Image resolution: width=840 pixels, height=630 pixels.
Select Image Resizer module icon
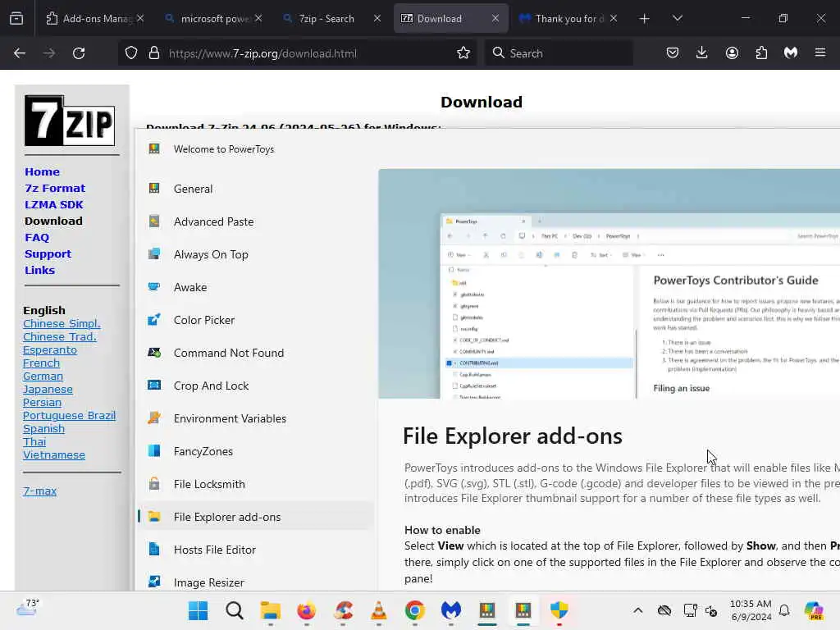point(154,582)
